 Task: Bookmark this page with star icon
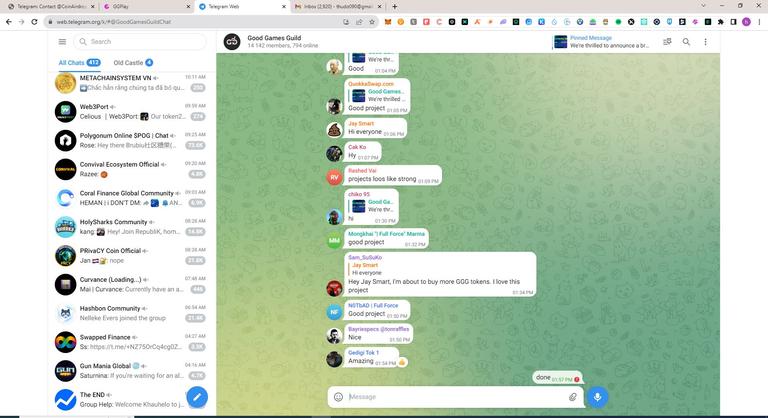click(x=372, y=22)
